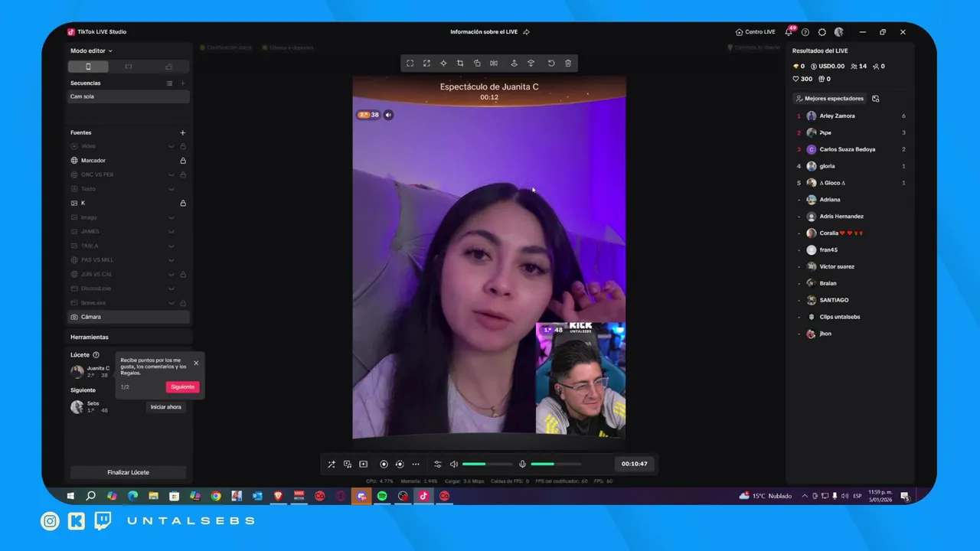Select the fit-to-screen icon in canvas toolbar
Image resolution: width=980 pixels, height=551 pixels.
point(410,64)
